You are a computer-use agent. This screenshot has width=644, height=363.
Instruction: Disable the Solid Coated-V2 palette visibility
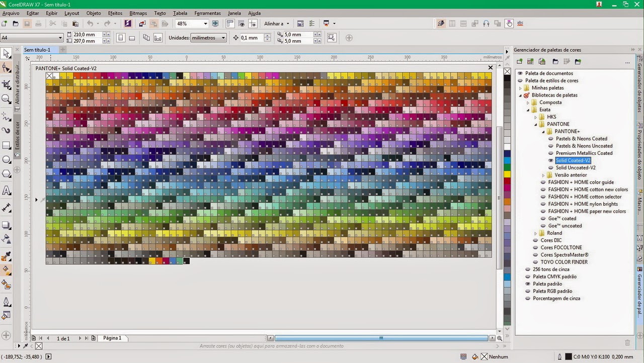550,160
